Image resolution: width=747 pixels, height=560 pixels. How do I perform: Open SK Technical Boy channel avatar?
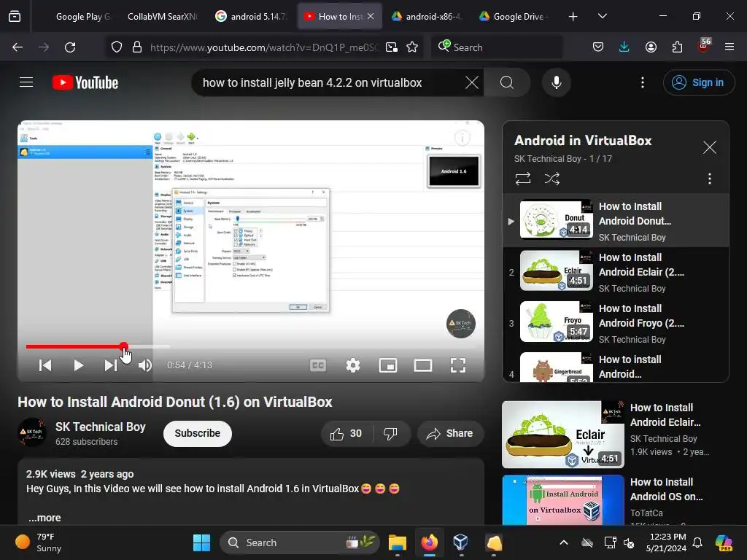click(32, 432)
